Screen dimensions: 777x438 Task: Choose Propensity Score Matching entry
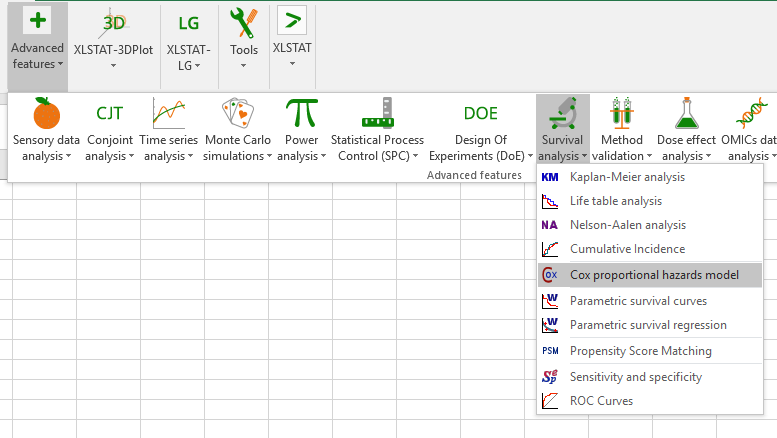coord(650,351)
